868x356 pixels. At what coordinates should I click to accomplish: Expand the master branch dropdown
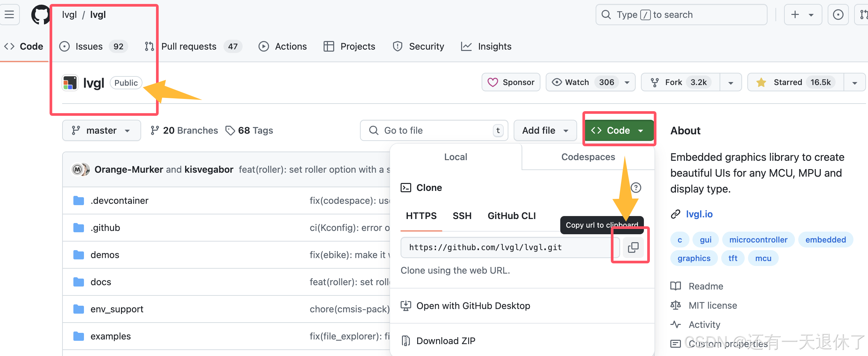[x=101, y=130]
